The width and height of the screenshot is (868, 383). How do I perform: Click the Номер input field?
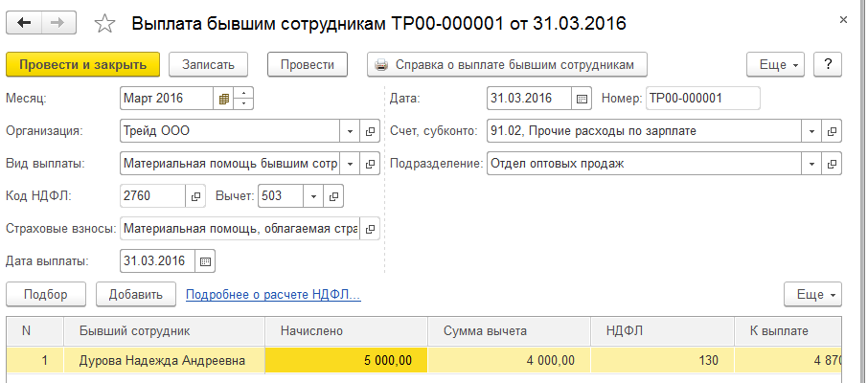click(x=702, y=98)
